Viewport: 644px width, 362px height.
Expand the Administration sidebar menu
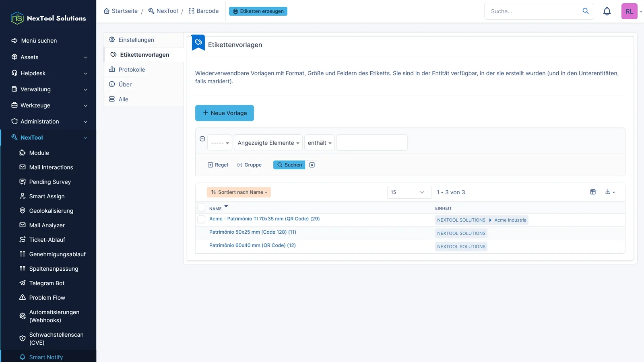[48, 121]
